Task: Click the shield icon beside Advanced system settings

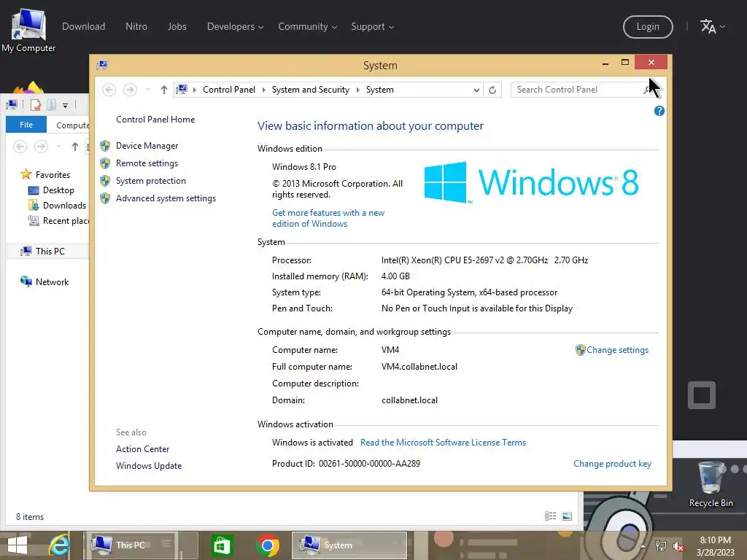Action: [105, 198]
